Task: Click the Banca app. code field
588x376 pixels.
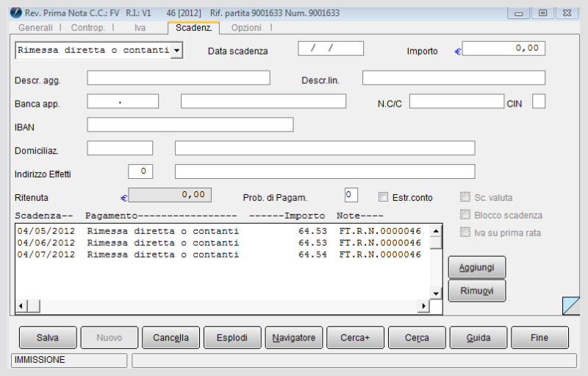Action: pyautogui.click(x=123, y=102)
